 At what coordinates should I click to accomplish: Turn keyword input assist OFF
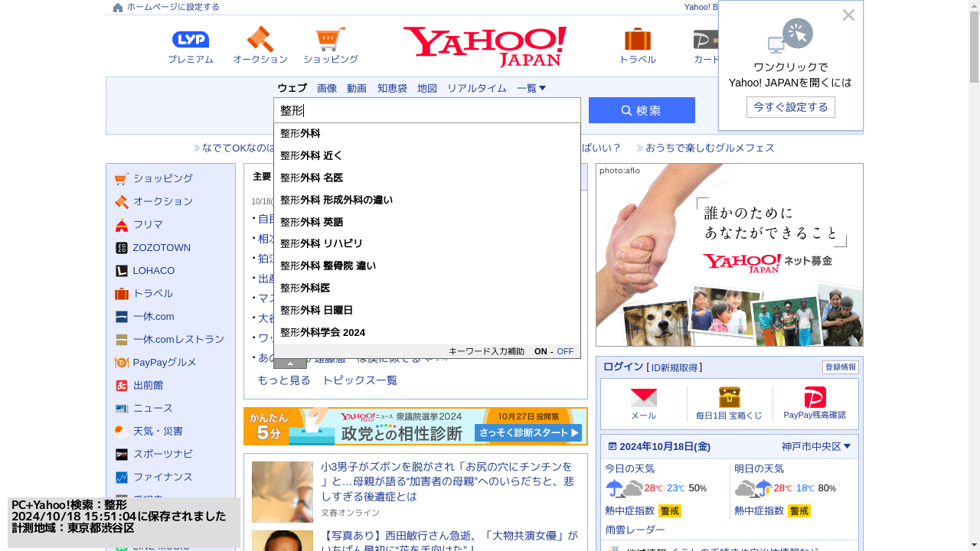point(565,351)
